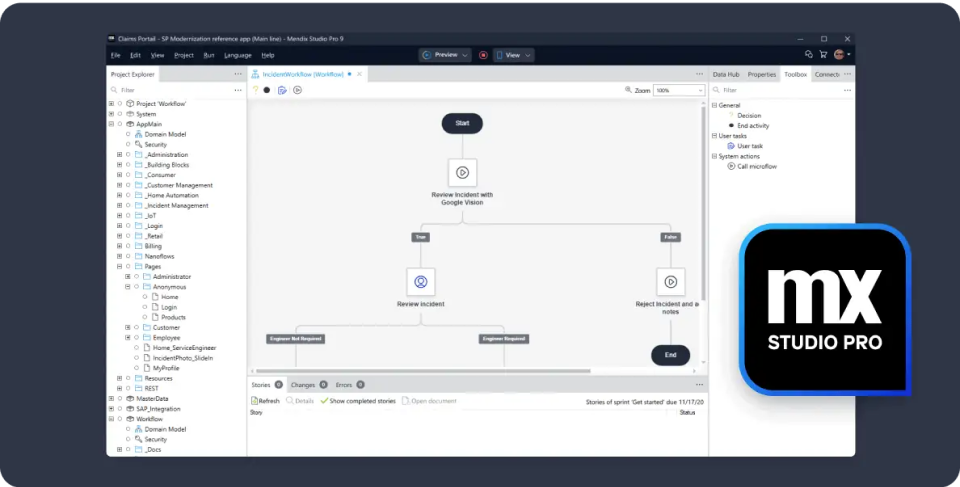Viewport: 960px width, 487px height.
Task: Click the End activity item in Toolbox
Action: coord(755,125)
